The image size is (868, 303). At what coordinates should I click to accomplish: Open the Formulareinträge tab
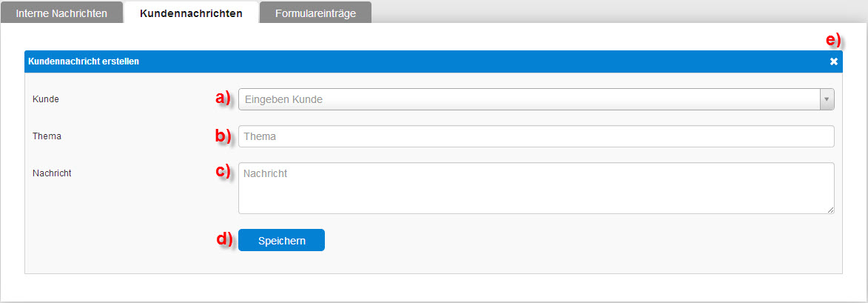[x=315, y=13]
